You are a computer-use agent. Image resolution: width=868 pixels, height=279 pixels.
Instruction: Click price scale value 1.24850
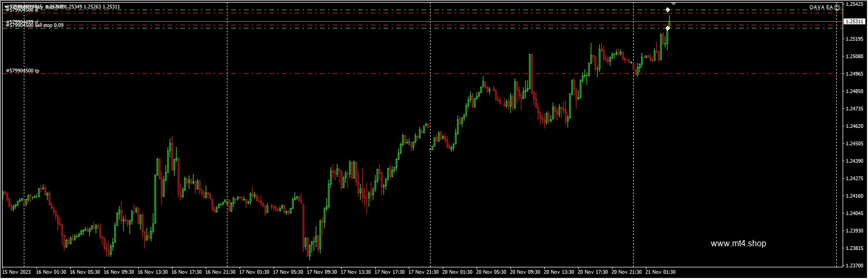pyautogui.click(x=855, y=91)
